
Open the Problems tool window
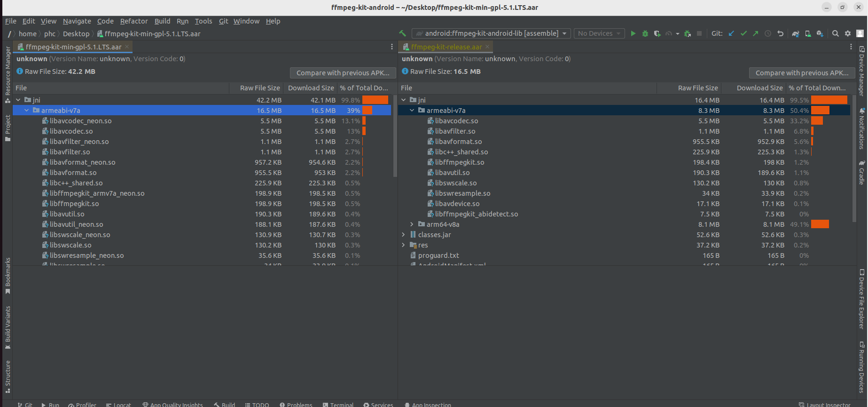tap(296, 404)
